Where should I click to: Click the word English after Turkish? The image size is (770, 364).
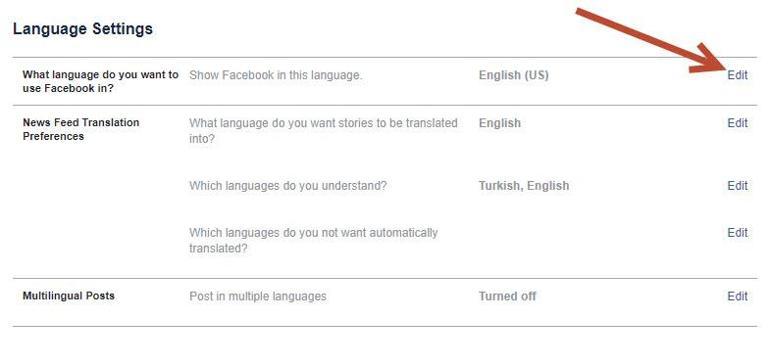pyautogui.click(x=548, y=186)
